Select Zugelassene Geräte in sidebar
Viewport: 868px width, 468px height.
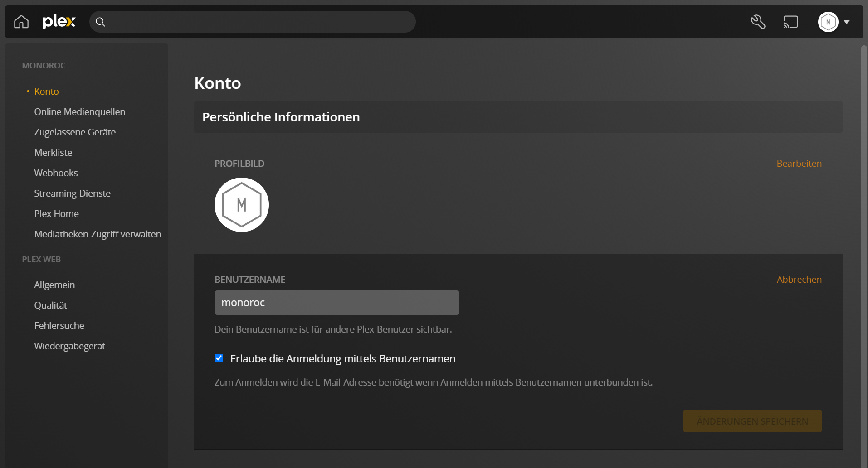(x=75, y=132)
